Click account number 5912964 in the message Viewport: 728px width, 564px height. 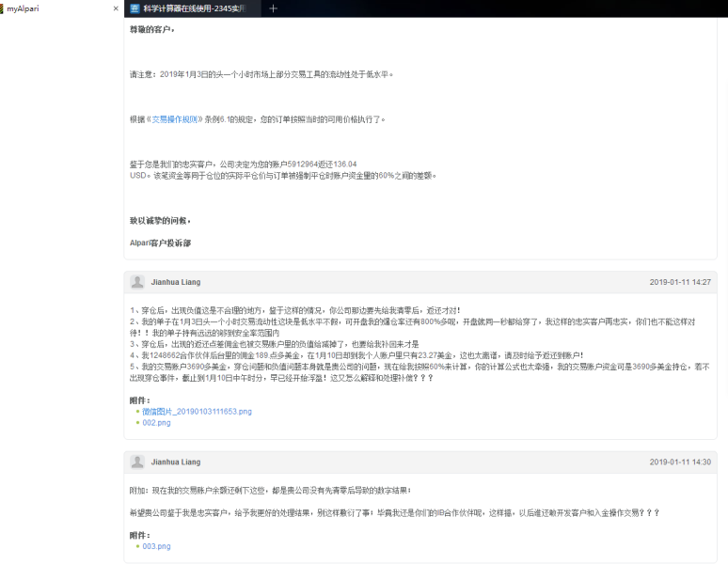click(x=308, y=164)
